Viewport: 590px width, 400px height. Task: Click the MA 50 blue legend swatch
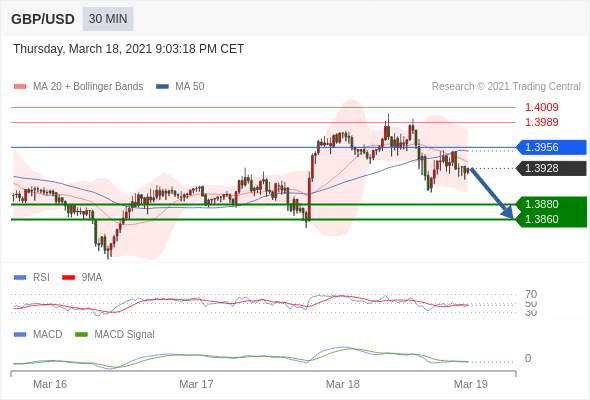(162, 87)
